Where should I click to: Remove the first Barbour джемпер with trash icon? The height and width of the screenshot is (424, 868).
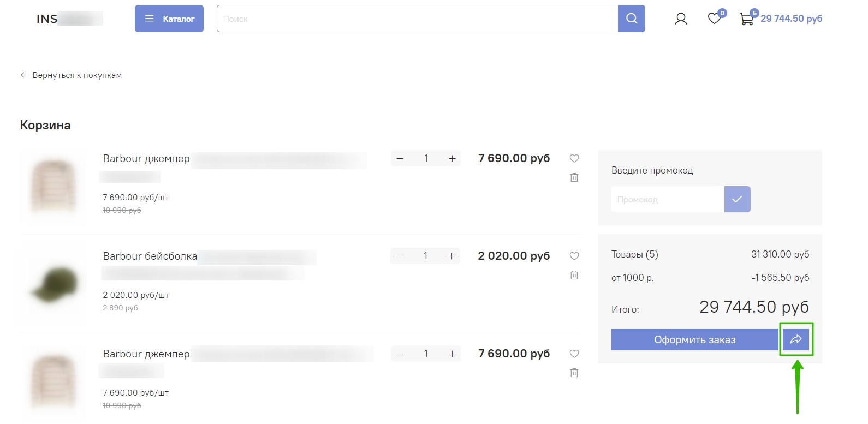574,177
